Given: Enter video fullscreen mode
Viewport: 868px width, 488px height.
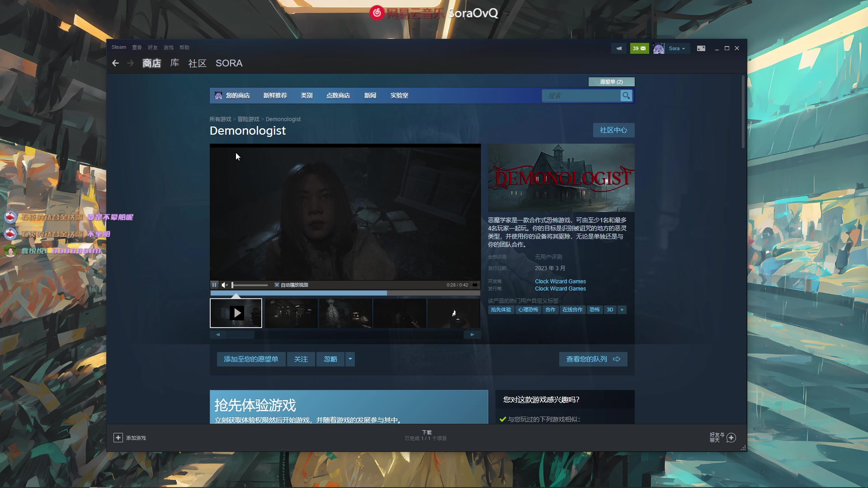Looking at the screenshot, I should click(475, 285).
